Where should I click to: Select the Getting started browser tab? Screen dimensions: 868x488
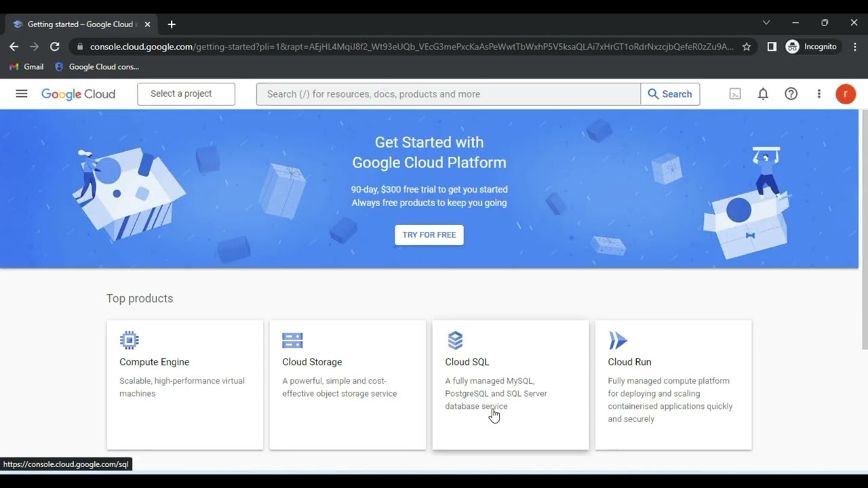pyautogui.click(x=81, y=24)
